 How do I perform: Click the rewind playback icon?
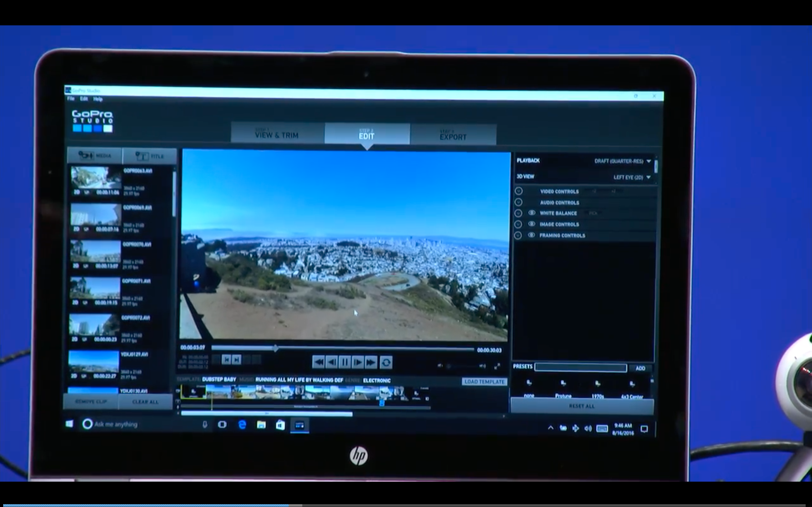coord(318,362)
